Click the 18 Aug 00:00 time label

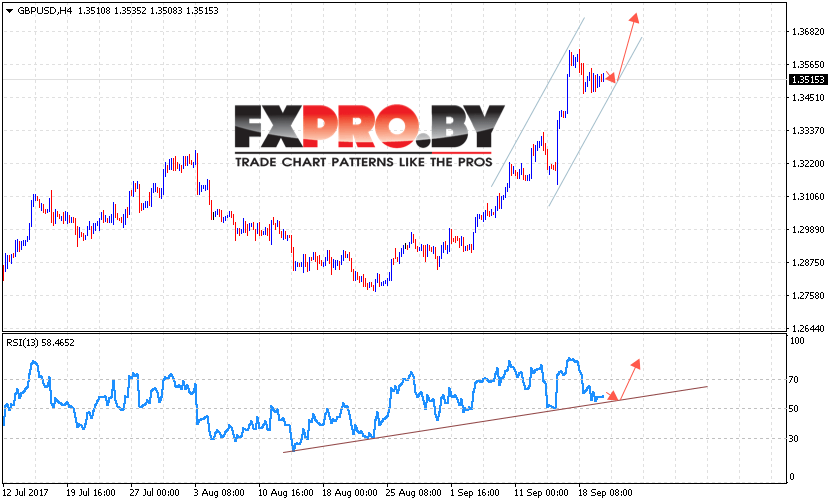[349, 492]
